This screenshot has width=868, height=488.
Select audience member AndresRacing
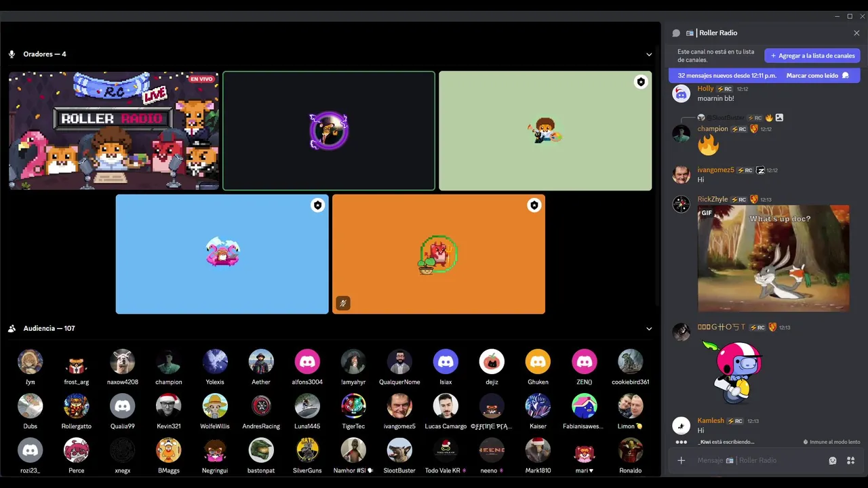coord(261,411)
